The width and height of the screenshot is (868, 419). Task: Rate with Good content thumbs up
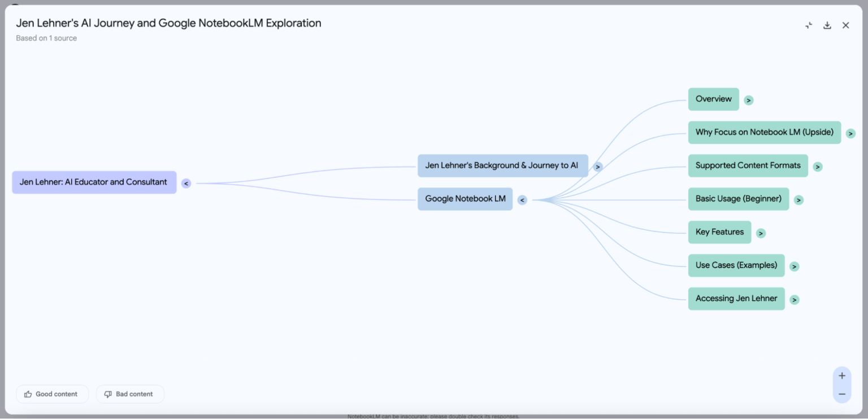(52, 394)
